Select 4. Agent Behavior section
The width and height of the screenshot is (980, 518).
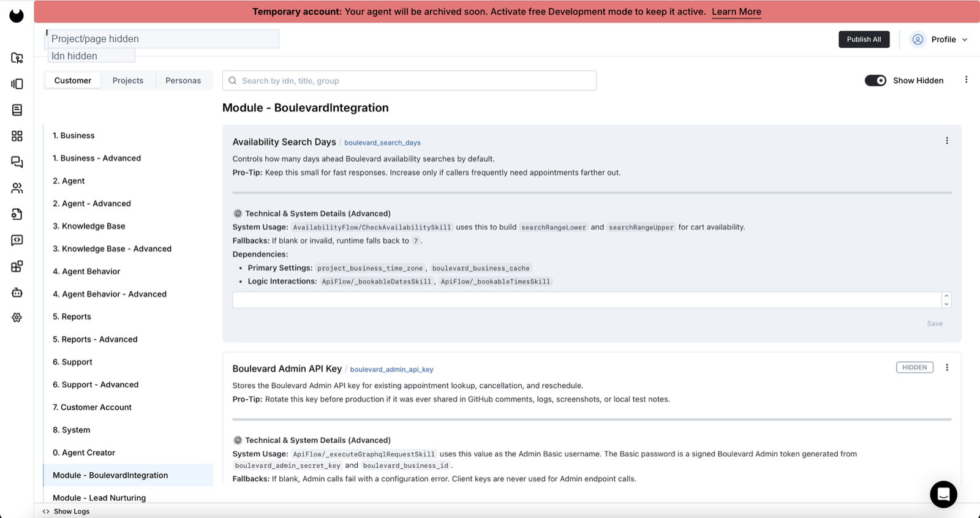click(129, 271)
